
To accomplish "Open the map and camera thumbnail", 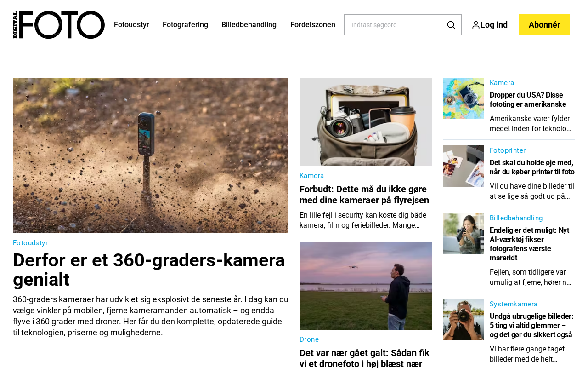I will 464,98.
